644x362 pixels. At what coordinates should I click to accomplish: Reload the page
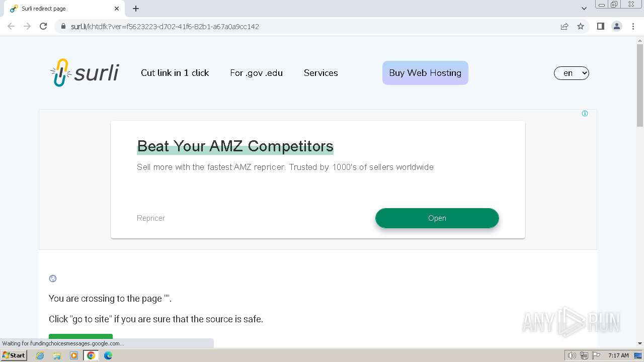pyautogui.click(x=43, y=26)
